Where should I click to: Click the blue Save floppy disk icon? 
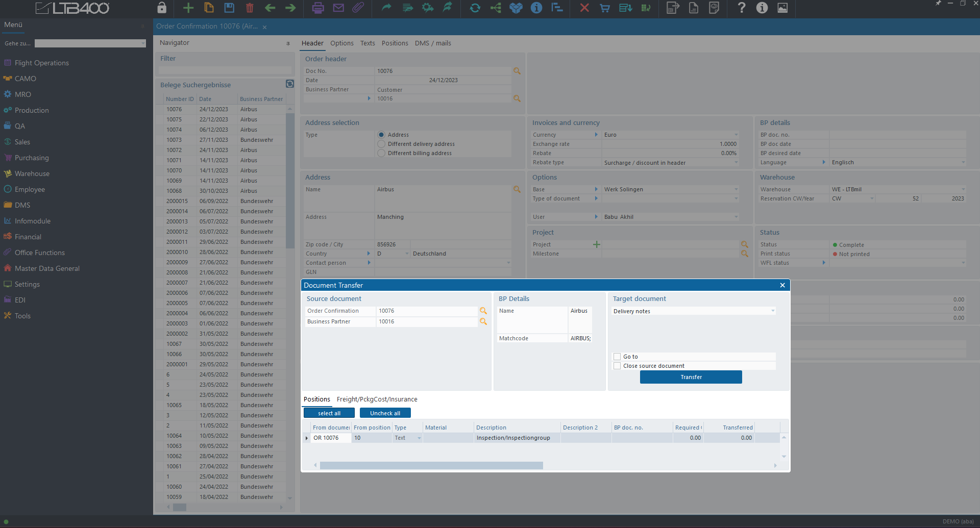(x=229, y=8)
